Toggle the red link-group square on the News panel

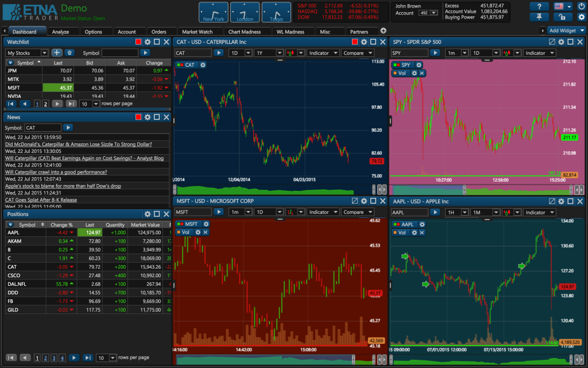[138, 117]
